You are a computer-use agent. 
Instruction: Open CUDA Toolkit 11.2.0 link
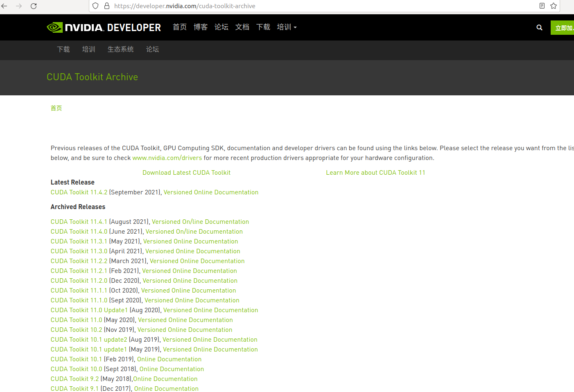[79, 281]
